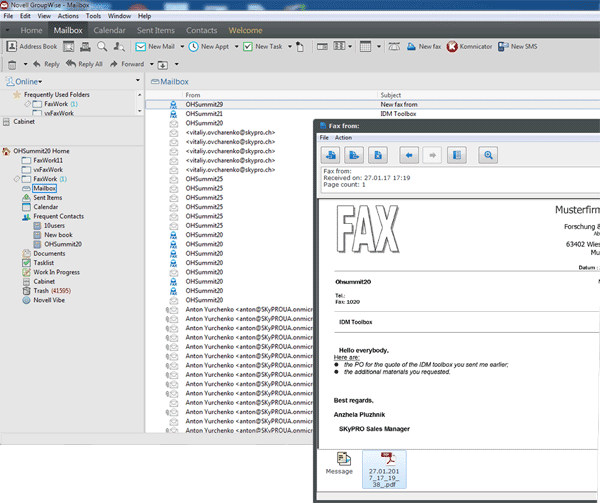Open the Forward dropdown arrow
600x503 pixels.
152,64
